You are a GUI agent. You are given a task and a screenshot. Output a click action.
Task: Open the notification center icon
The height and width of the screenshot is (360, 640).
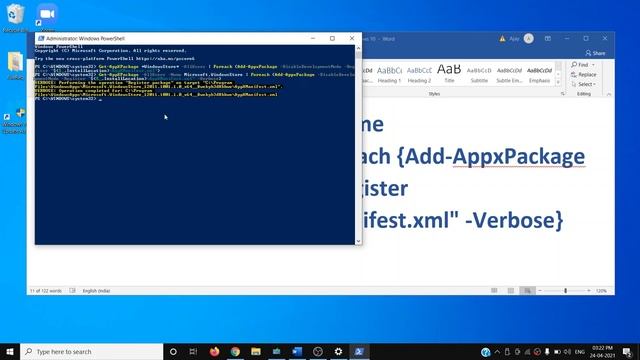627,351
